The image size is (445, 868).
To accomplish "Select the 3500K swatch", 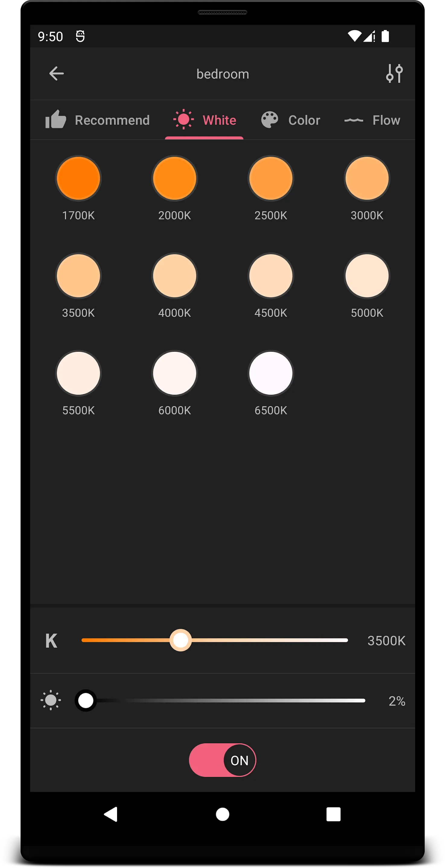I will click(78, 276).
